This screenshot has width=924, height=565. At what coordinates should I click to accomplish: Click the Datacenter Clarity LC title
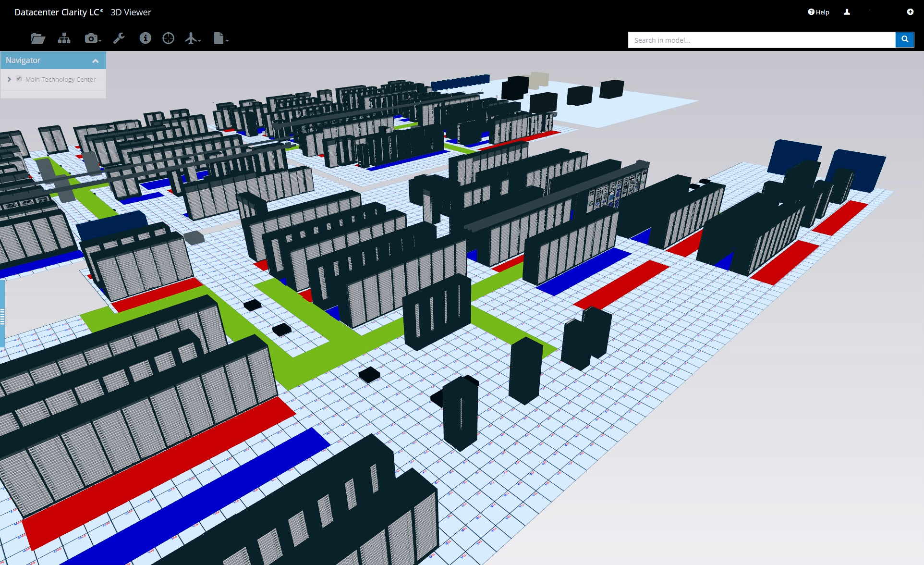(59, 12)
